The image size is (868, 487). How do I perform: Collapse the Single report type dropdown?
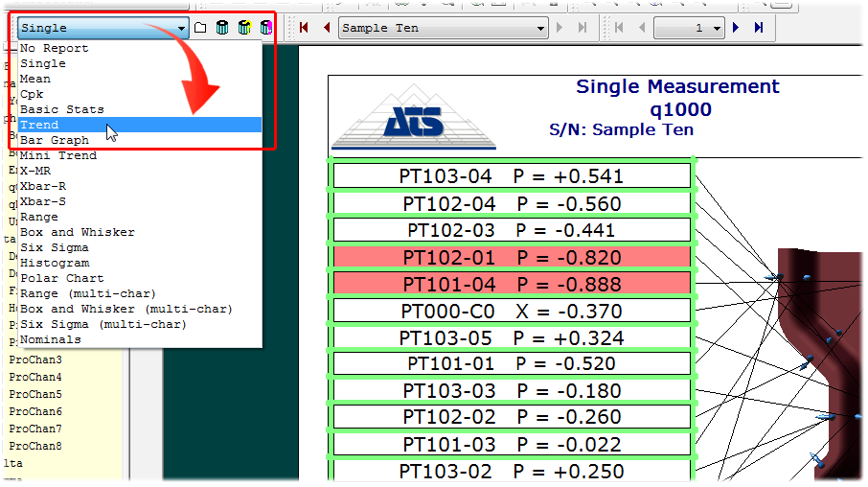click(x=181, y=28)
